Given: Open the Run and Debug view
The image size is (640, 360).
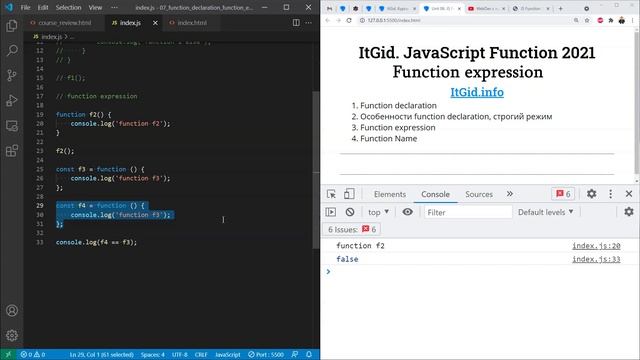Looking at the screenshot, I should point(12,100).
